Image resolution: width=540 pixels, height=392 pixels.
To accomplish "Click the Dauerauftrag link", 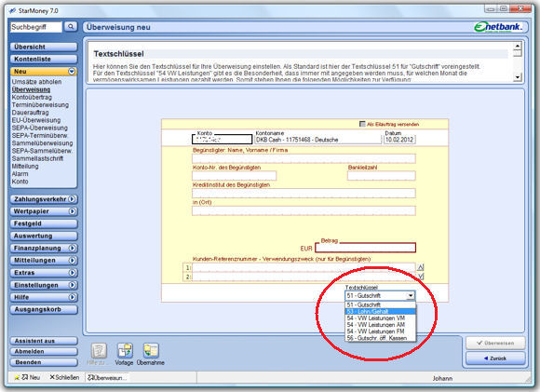I will coord(31,113).
